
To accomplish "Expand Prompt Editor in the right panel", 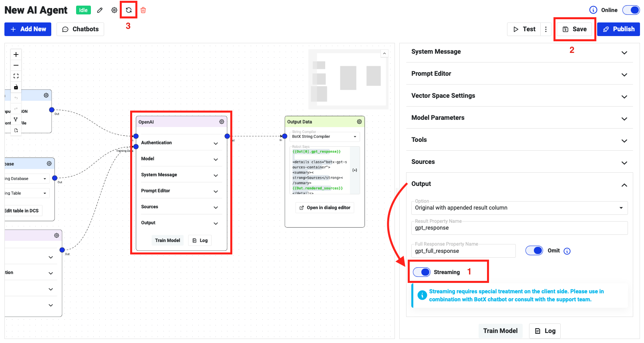I will coord(519,74).
